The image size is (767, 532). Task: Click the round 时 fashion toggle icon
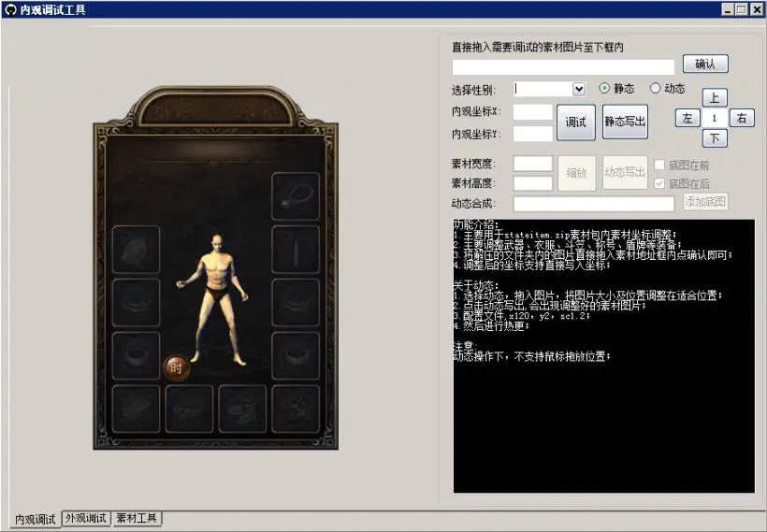click(x=176, y=367)
